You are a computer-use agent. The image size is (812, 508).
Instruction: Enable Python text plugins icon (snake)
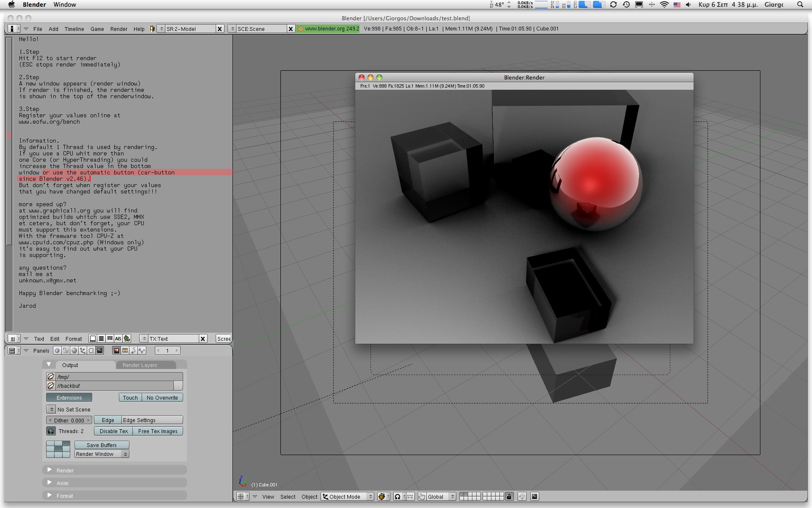click(127, 339)
